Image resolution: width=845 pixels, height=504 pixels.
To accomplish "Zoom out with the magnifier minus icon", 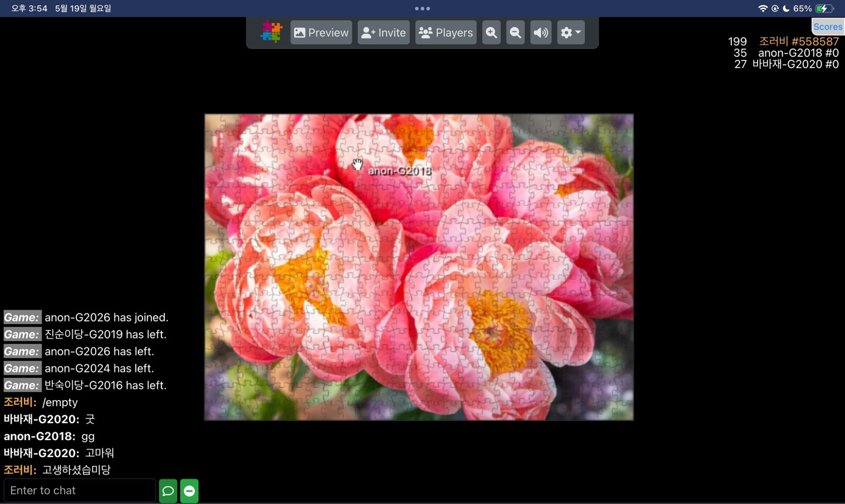I will [515, 33].
